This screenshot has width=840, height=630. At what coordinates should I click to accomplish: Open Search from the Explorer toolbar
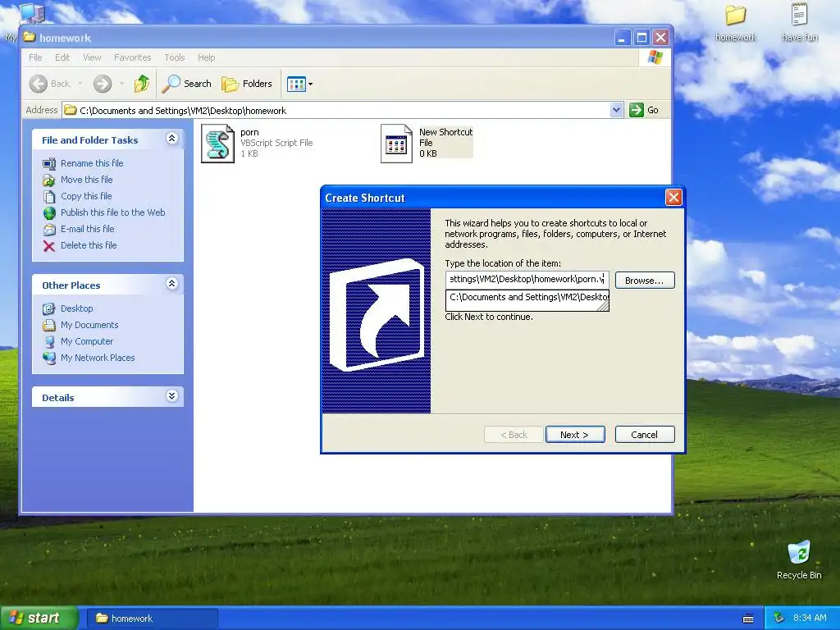(x=187, y=84)
